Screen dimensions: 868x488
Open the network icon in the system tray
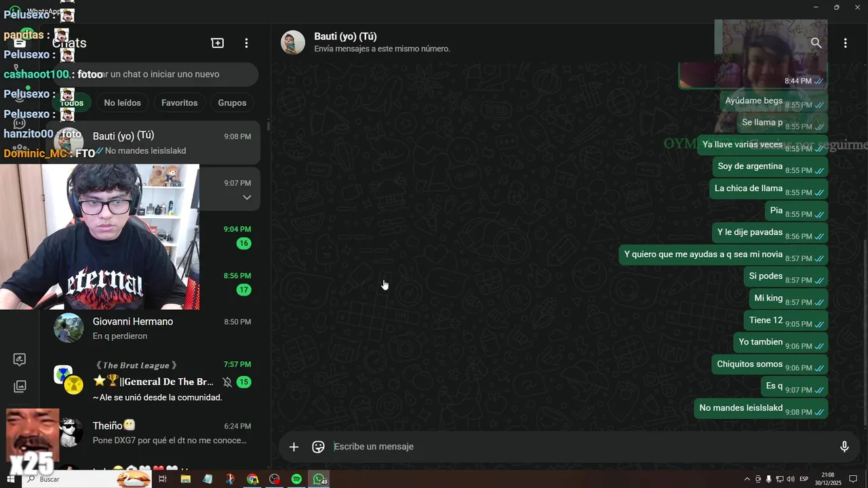779,479
